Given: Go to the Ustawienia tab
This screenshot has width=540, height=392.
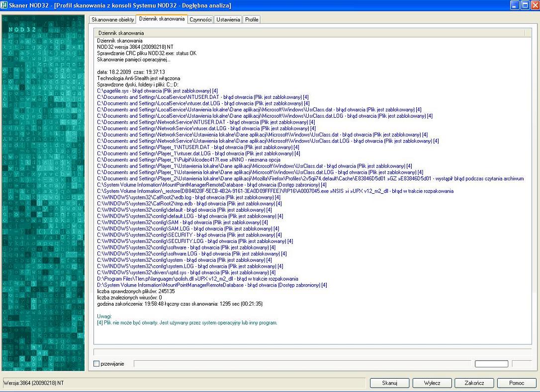Looking at the screenshot, I should click(x=228, y=19).
